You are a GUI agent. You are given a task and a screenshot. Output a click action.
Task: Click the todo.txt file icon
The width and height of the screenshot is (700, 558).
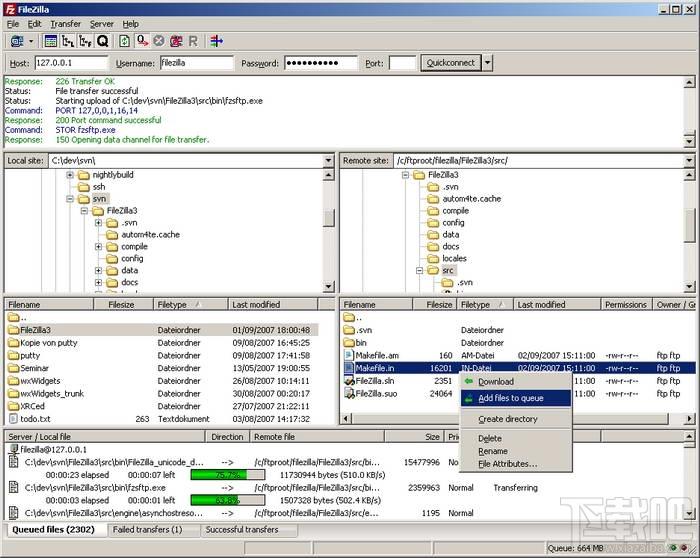click(x=13, y=419)
